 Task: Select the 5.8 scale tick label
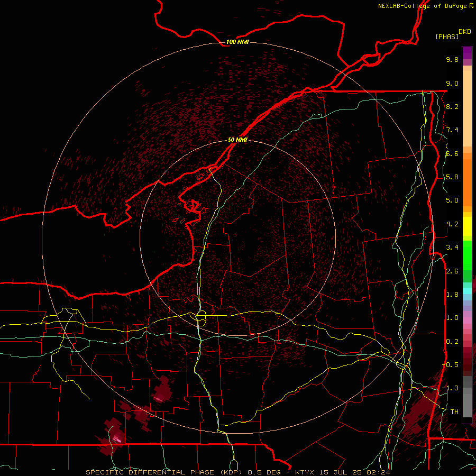click(452, 177)
